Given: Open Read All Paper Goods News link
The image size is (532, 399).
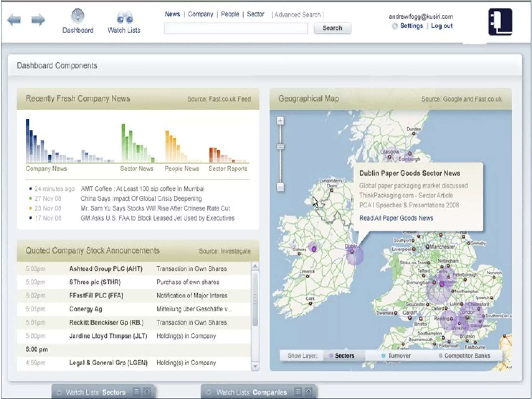Looking at the screenshot, I should coord(396,218).
